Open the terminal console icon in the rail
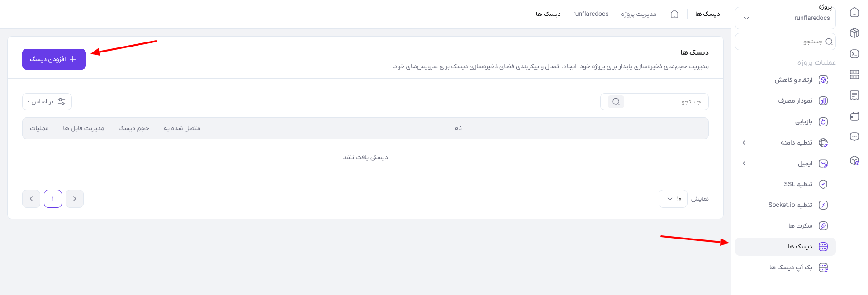This screenshot has width=868, height=295. 854,54
